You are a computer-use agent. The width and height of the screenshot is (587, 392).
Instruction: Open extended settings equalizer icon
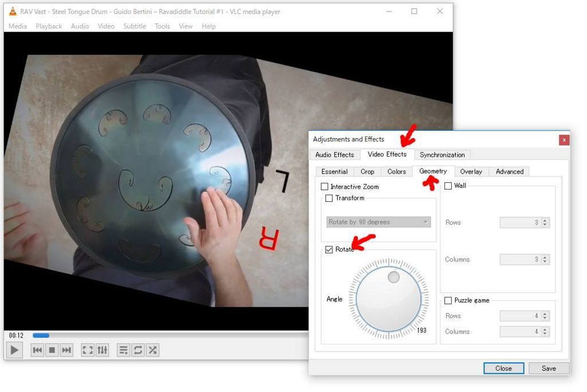click(102, 350)
